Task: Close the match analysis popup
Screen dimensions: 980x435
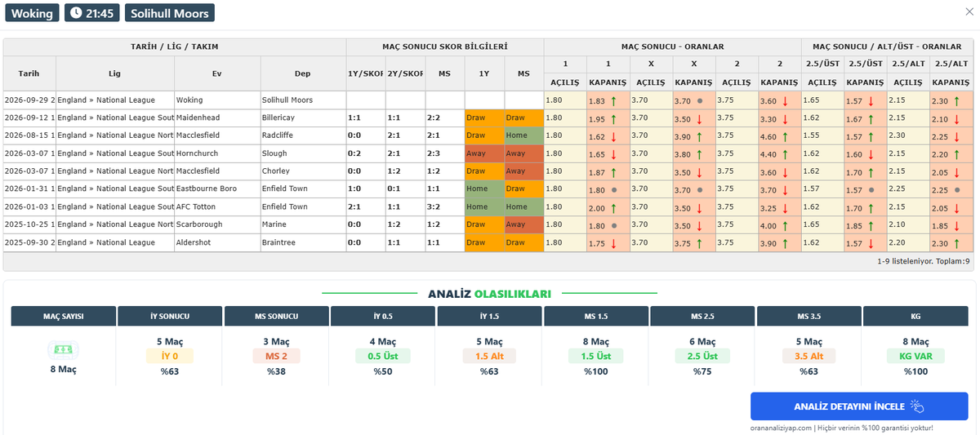Action: pyautogui.click(x=969, y=12)
